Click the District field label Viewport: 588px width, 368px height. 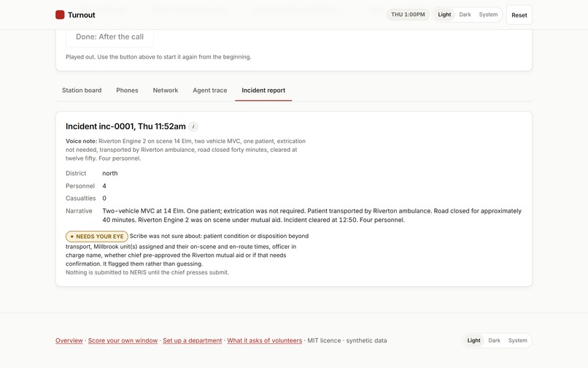[x=76, y=174]
